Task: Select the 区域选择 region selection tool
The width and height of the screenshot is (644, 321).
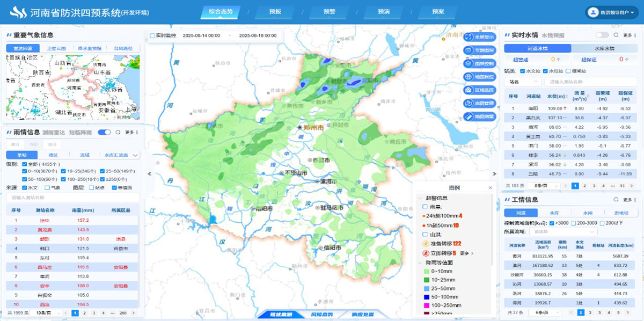Action: 479,90
